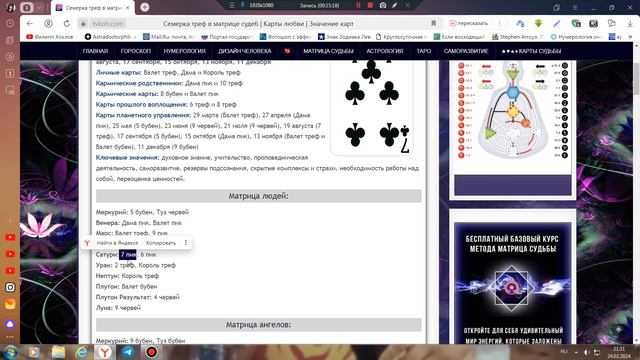Open the КАРТЫ СУДЬБЫ menu item
The width and height of the screenshot is (640, 360).
click(x=531, y=51)
